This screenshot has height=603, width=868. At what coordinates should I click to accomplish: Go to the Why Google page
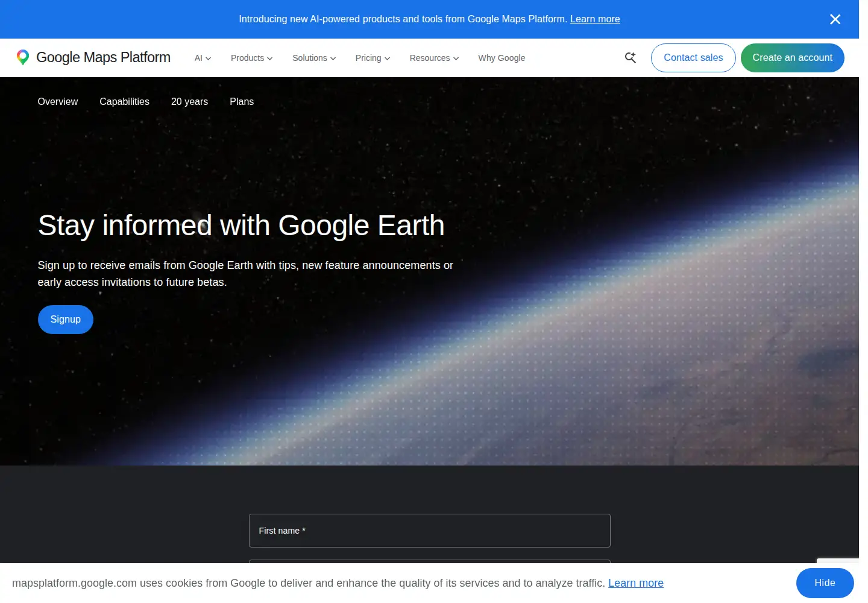coord(502,58)
